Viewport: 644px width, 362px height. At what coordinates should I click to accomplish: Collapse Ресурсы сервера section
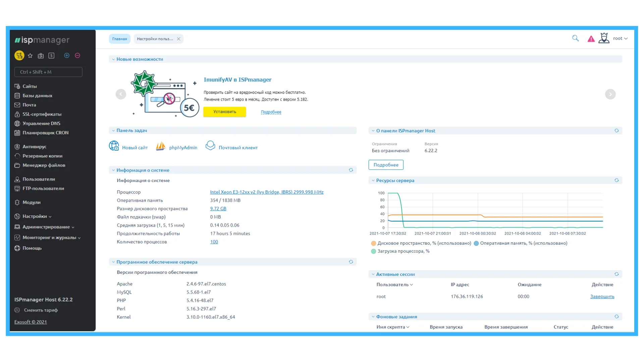point(373,180)
